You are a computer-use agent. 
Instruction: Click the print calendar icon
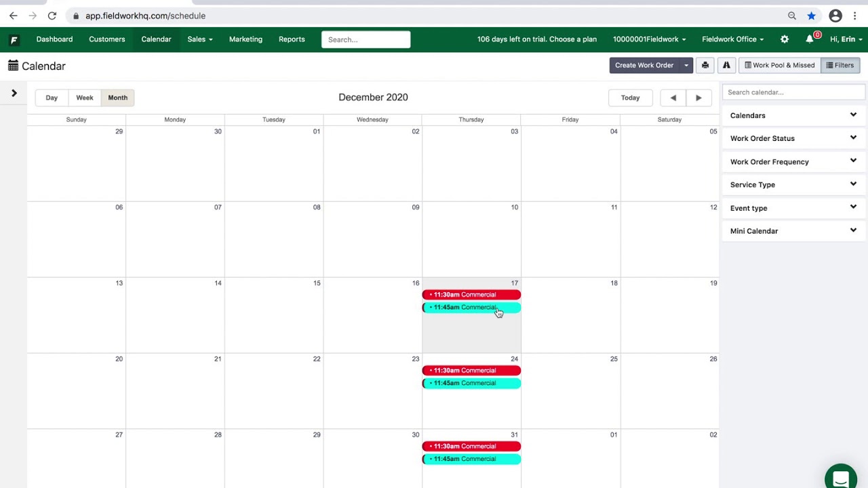(x=705, y=65)
